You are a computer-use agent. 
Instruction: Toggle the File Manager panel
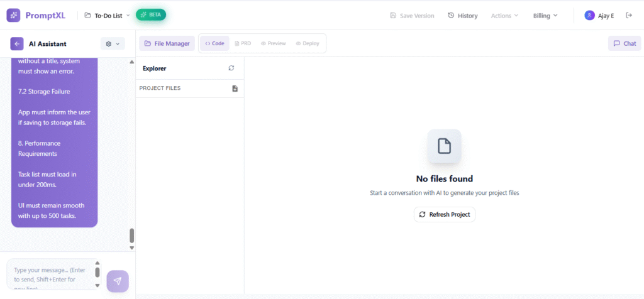(167, 44)
